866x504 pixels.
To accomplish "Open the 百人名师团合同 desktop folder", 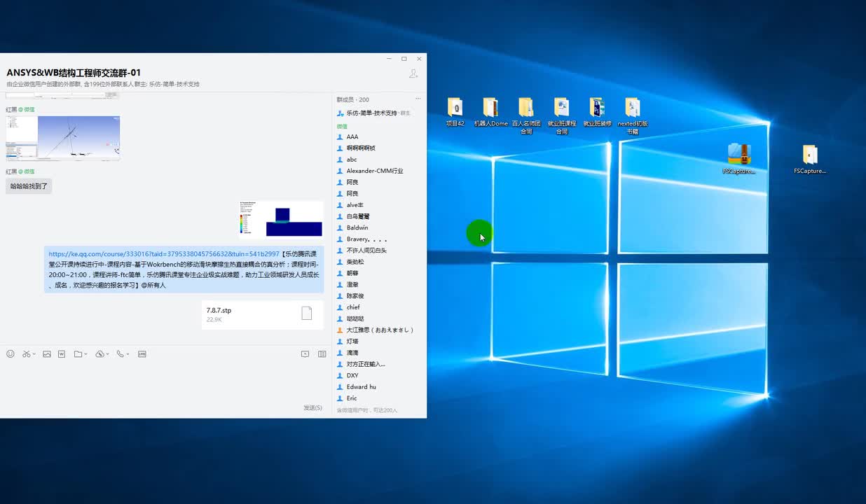I will pos(526,115).
